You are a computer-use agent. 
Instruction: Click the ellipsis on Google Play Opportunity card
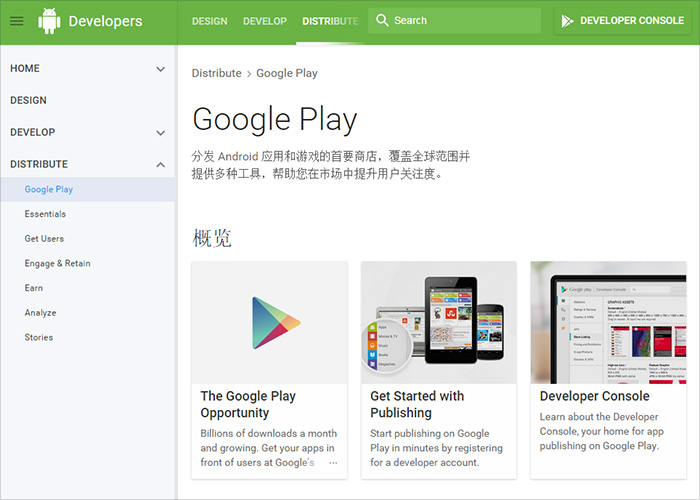[333, 463]
